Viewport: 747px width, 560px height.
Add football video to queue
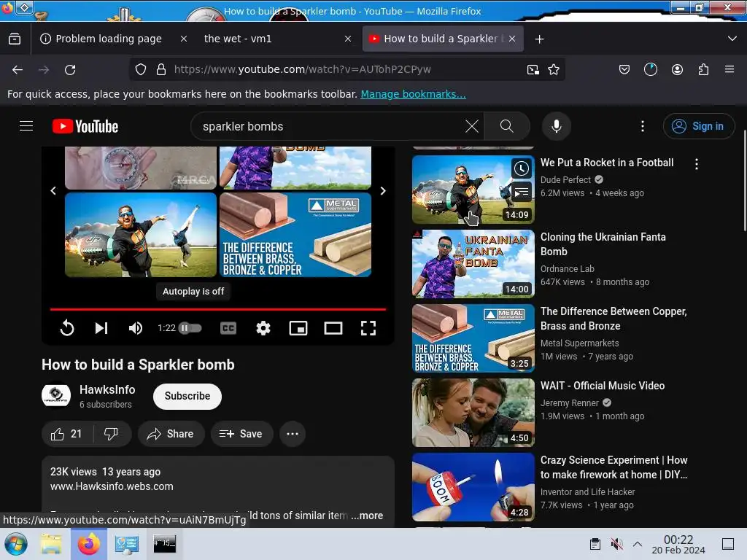(521, 192)
